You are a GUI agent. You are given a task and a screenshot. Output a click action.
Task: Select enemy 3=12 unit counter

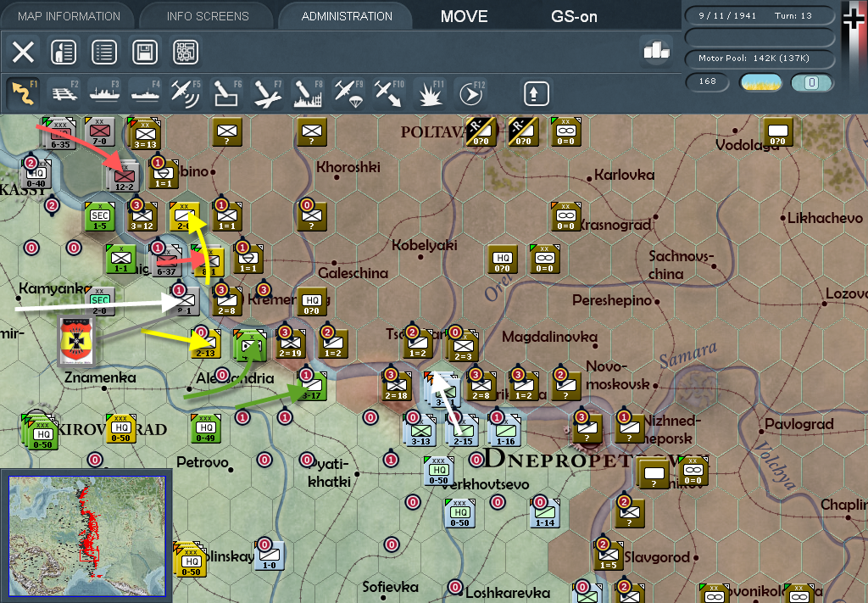pyautogui.click(x=142, y=217)
